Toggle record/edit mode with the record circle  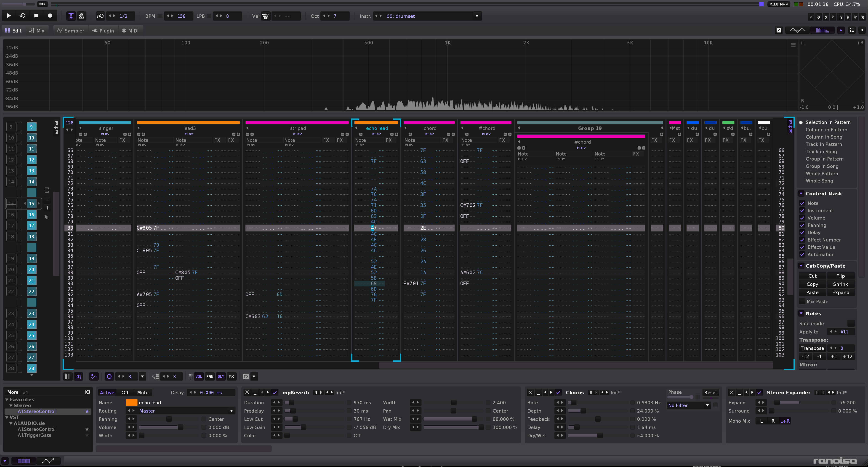[x=50, y=16]
